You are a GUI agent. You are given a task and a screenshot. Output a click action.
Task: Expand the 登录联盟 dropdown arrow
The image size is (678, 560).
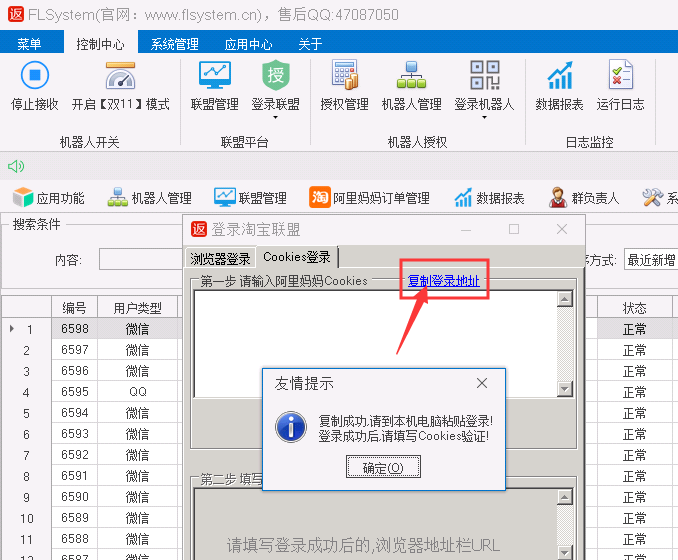pos(275,117)
